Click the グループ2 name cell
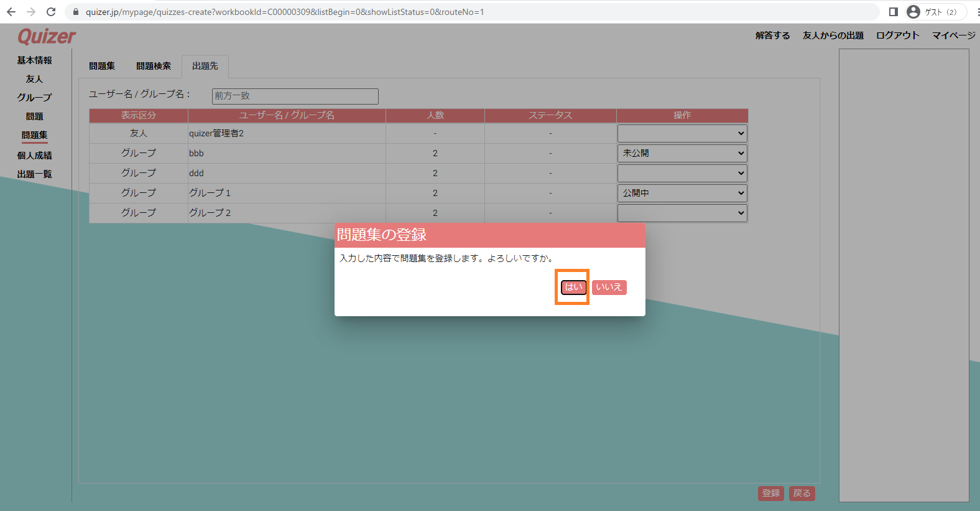The width and height of the screenshot is (980, 511). 287,213
